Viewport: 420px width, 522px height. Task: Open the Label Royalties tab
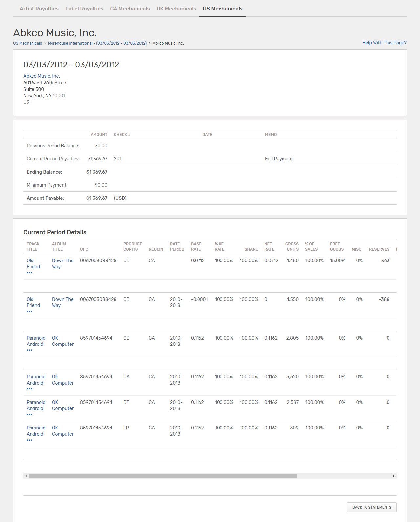[84, 9]
